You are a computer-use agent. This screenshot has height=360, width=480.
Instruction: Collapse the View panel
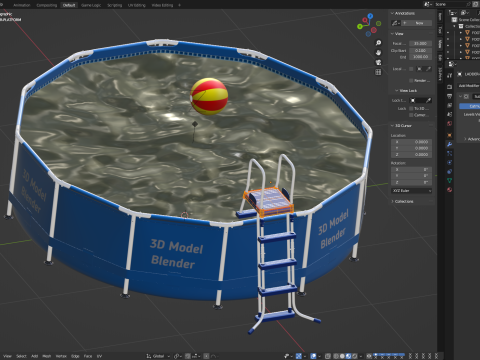[392, 34]
